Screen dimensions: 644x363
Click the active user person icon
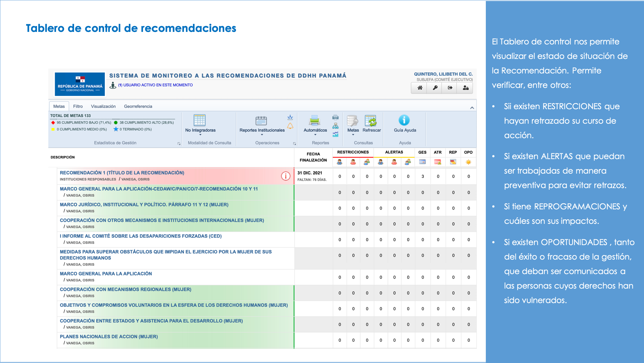[x=113, y=85]
